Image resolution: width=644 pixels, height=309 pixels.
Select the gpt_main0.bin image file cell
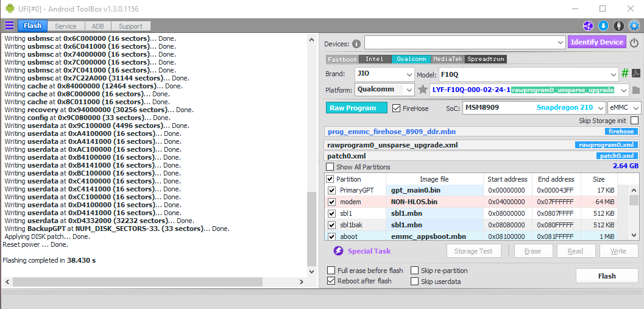(x=434, y=191)
